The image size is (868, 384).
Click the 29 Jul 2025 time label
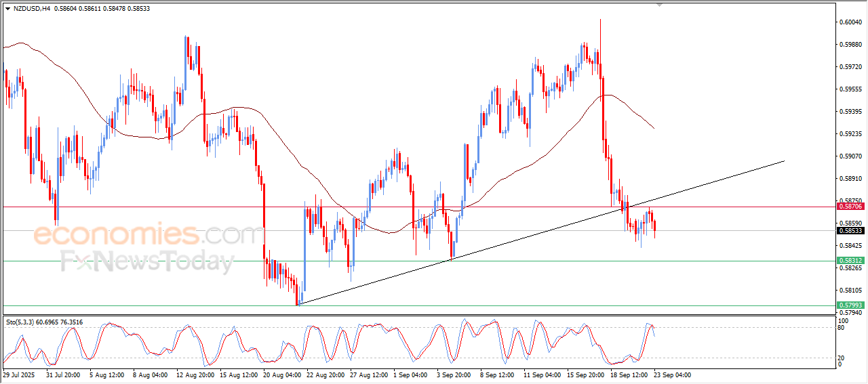pyautogui.click(x=18, y=374)
